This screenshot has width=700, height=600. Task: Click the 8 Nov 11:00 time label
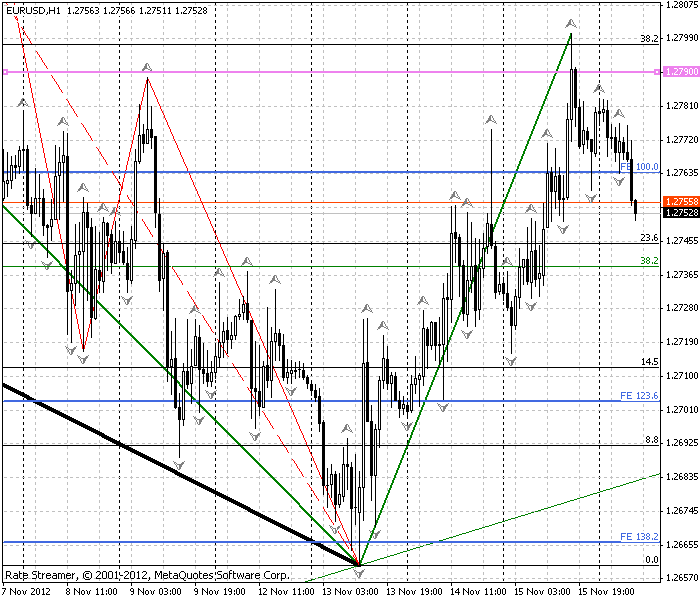pyautogui.click(x=92, y=592)
